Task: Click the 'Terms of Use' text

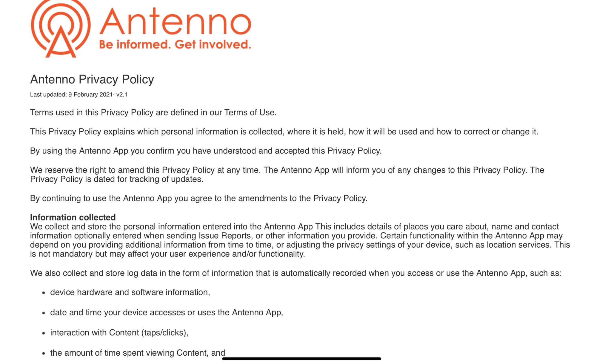Action: [249, 112]
